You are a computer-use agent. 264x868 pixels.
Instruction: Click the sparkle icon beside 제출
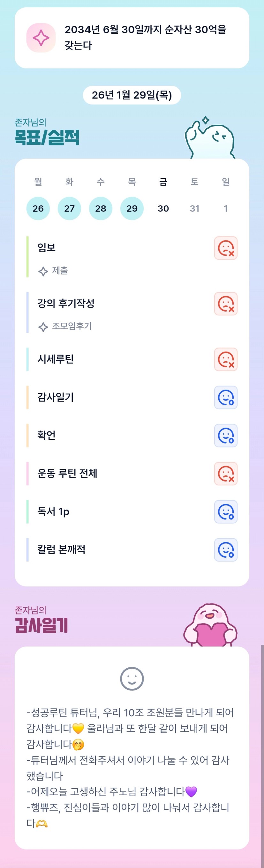coord(43,271)
